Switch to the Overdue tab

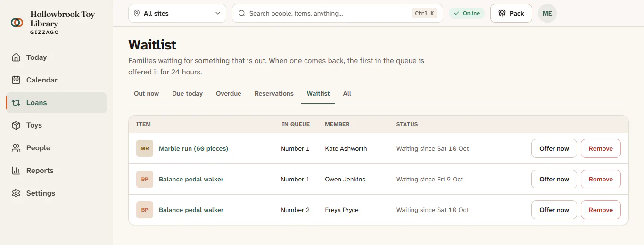pos(229,93)
